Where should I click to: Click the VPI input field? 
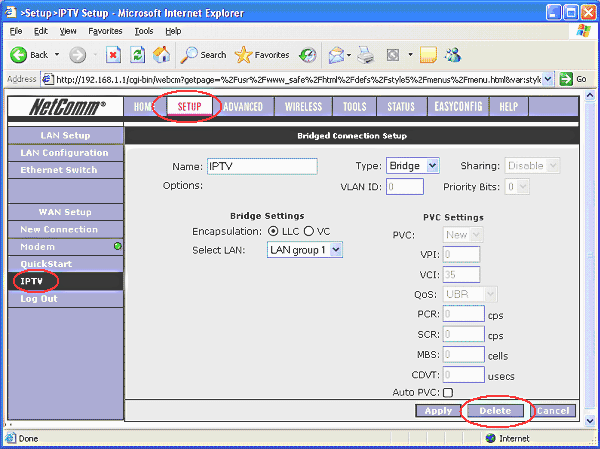click(461, 254)
